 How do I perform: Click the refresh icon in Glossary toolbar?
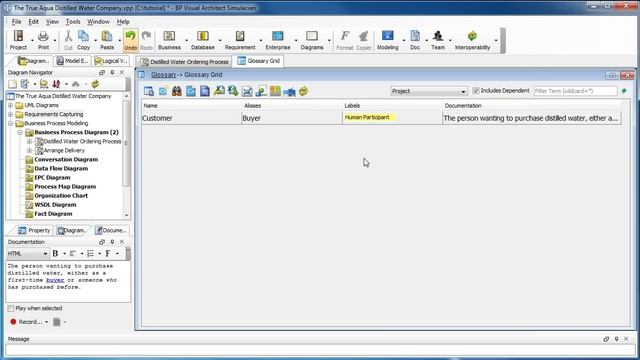pyautogui.click(x=303, y=91)
